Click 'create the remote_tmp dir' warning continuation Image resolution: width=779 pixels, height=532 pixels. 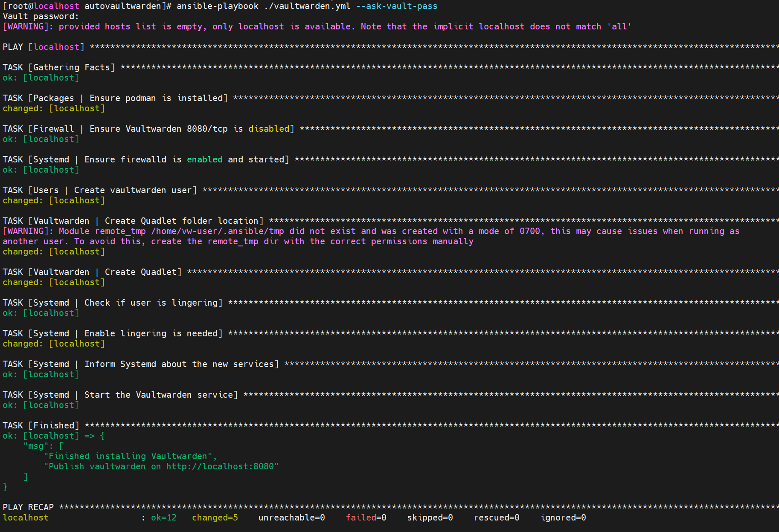point(238,241)
